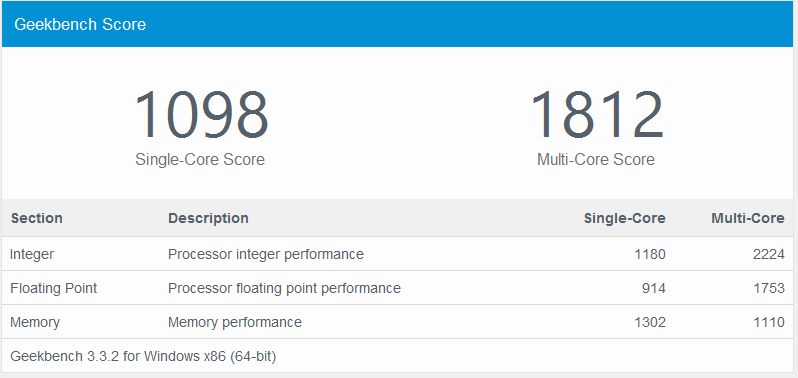798x378 pixels.
Task: Click the Integer single-core value 1180
Action: click(650, 254)
